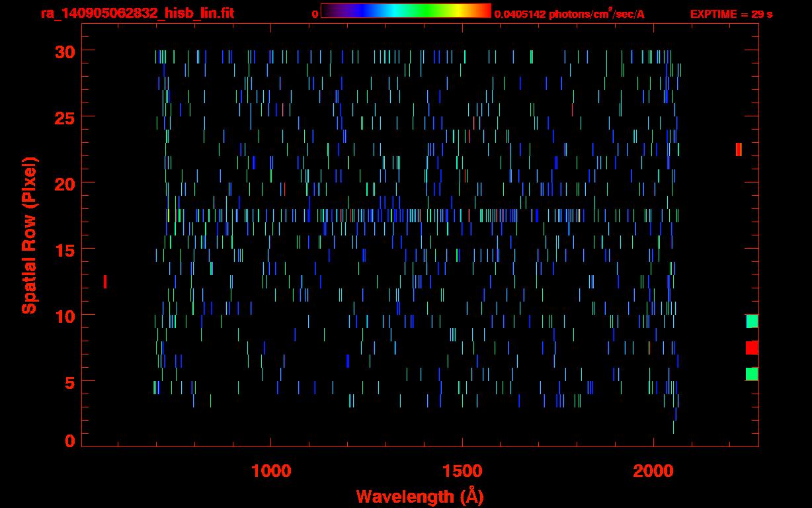The width and height of the screenshot is (812, 508).
Task: Click the 0.0405142 photons/cm²/sec/A label
Action: coord(569,13)
